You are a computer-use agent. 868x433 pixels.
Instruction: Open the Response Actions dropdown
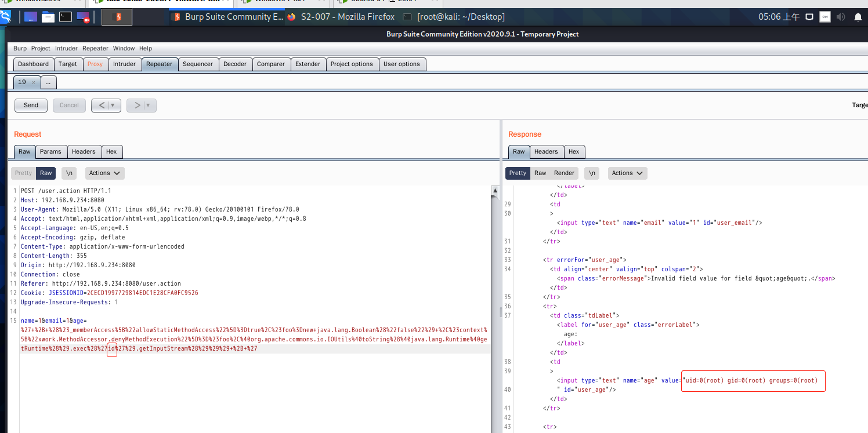click(x=628, y=173)
